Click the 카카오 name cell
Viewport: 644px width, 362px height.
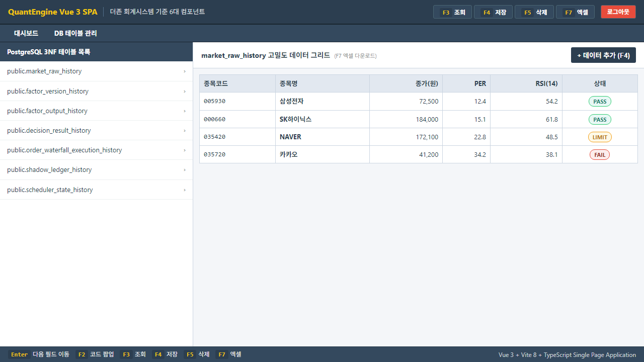pyautogui.click(x=323, y=154)
